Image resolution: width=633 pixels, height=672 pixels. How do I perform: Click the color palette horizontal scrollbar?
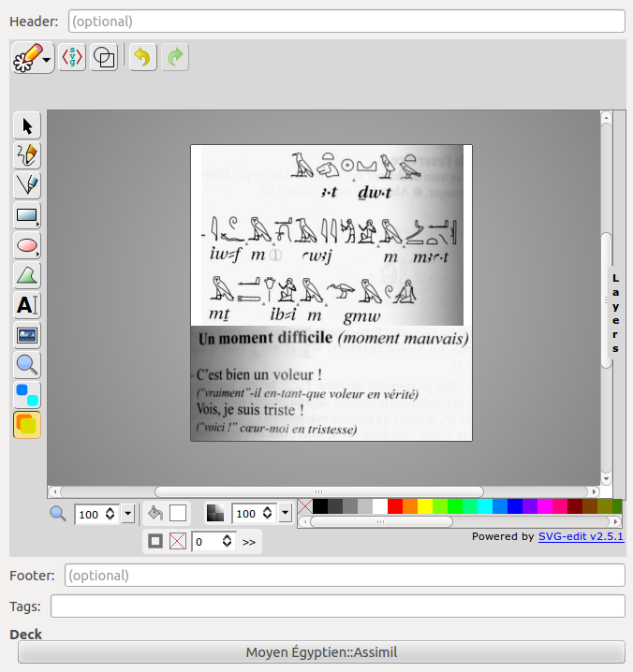(x=381, y=521)
